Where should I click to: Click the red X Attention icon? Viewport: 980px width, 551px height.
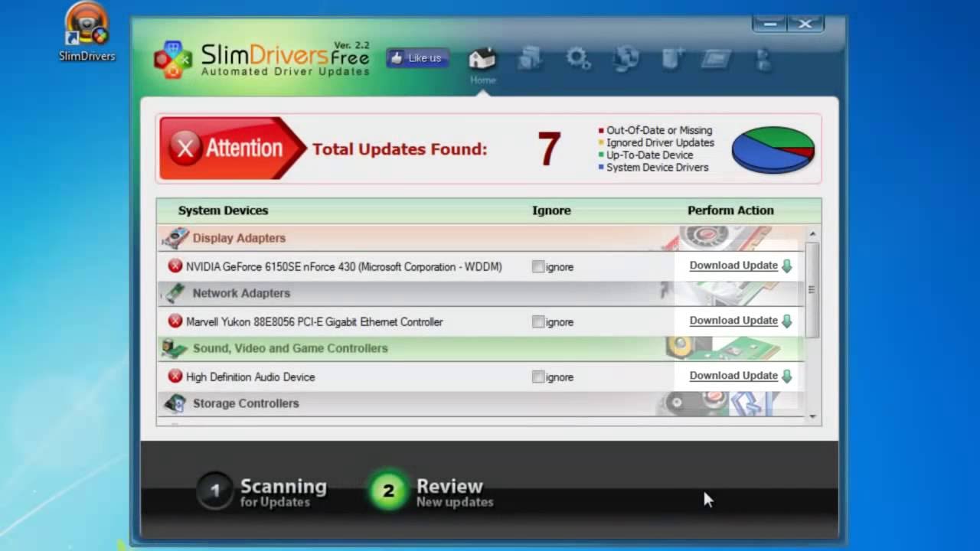[x=185, y=148]
